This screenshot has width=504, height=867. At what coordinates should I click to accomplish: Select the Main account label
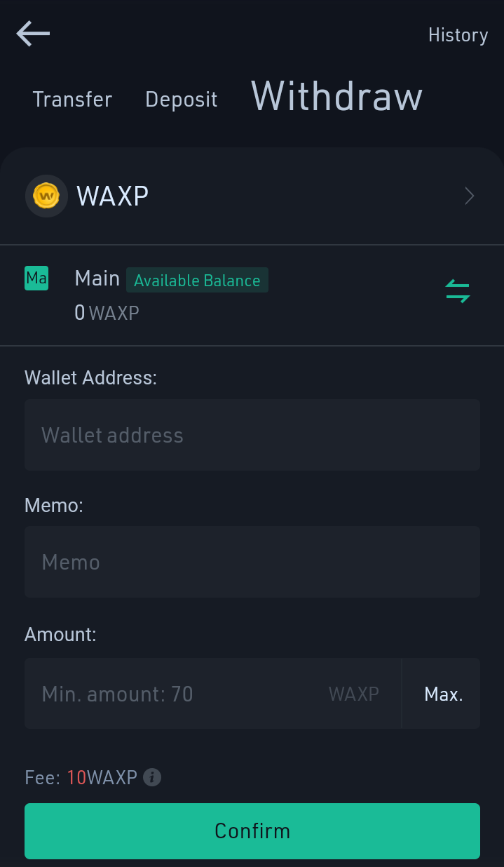click(x=97, y=278)
